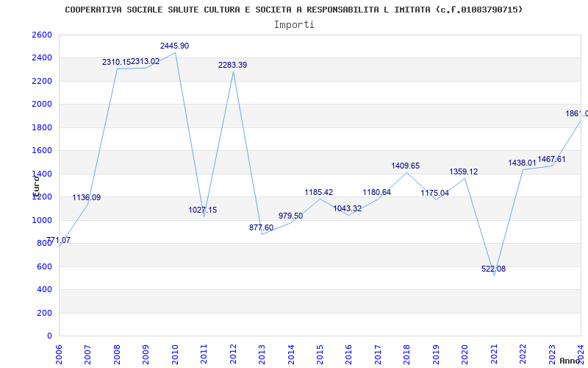Click the 1027.15 data label

203,210
